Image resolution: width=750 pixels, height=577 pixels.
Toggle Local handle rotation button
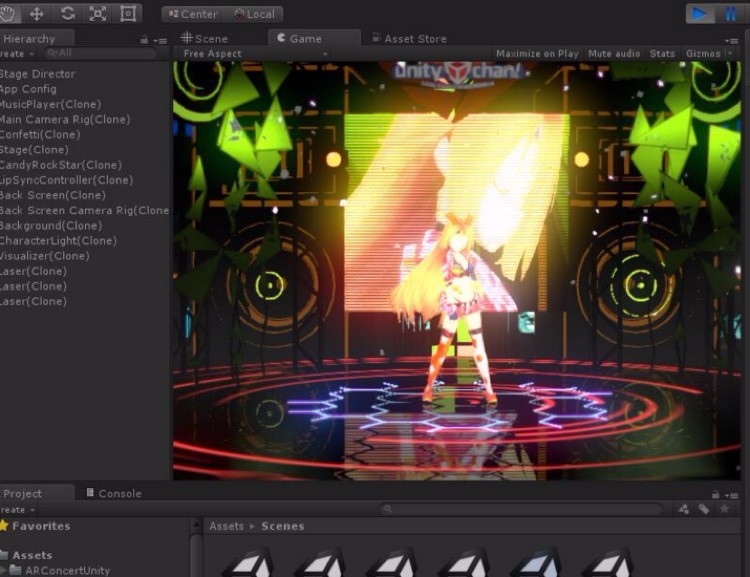pos(254,14)
